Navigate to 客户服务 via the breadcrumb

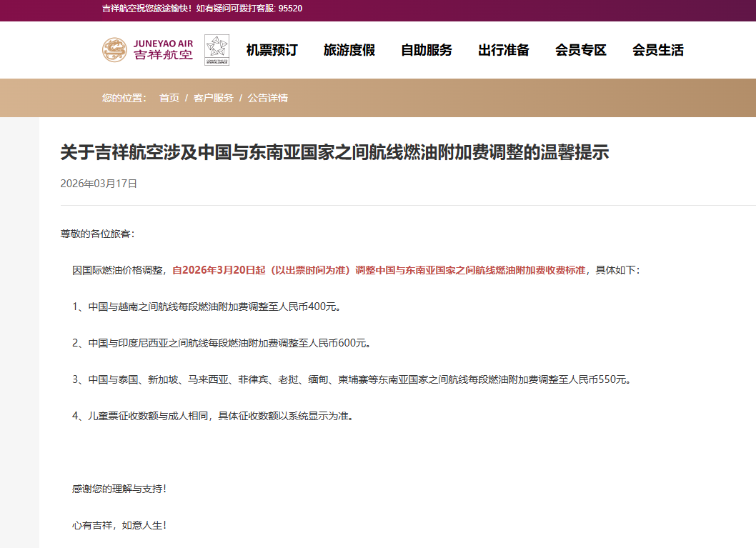point(213,98)
